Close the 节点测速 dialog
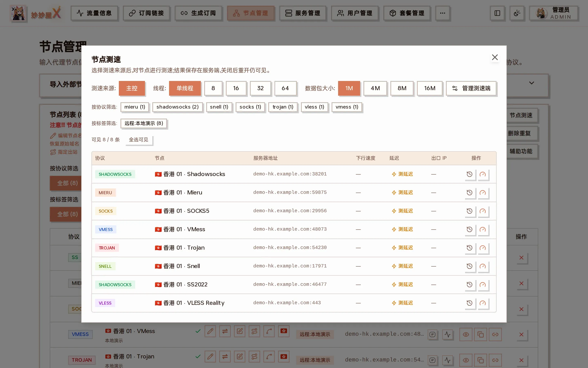Image resolution: width=588 pixels, height=368 pixels. click(x=495, y=57)
